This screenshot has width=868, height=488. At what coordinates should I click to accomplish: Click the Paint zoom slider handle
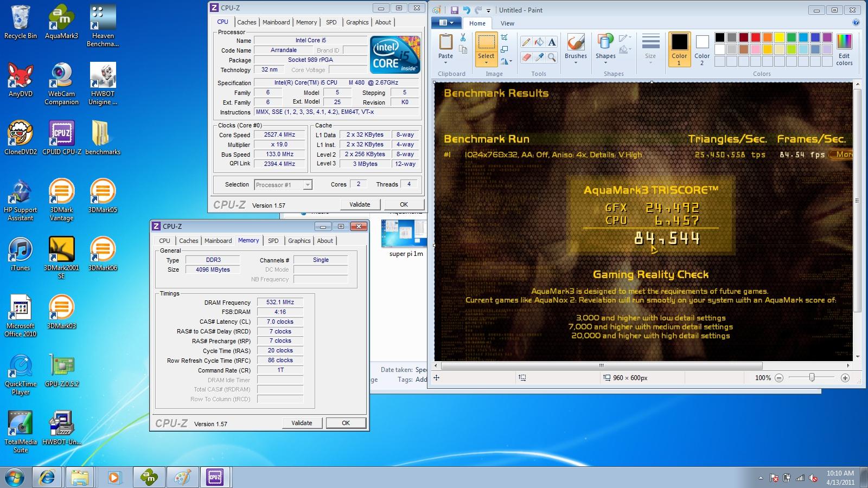pos(812,377)
